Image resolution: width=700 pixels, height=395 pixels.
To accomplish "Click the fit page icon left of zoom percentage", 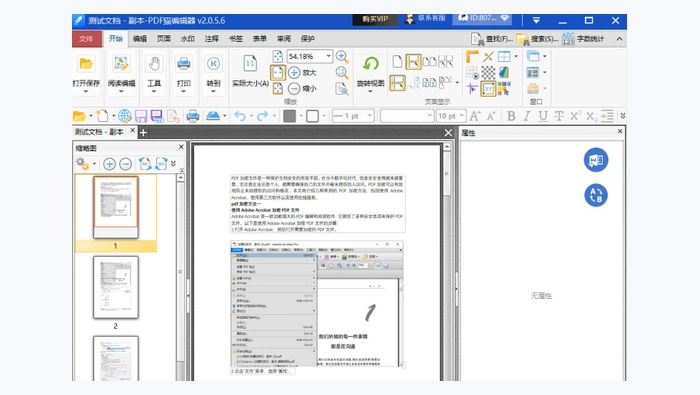I will (278, 56).
